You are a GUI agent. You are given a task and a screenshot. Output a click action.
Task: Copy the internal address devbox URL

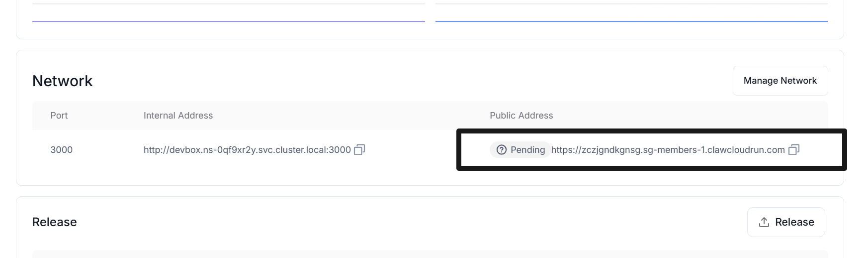pyautogui.click(x=359, y=149)
